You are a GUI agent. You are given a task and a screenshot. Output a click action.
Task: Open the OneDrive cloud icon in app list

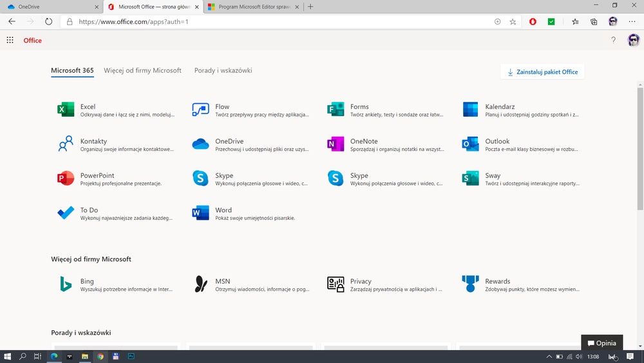200,144
